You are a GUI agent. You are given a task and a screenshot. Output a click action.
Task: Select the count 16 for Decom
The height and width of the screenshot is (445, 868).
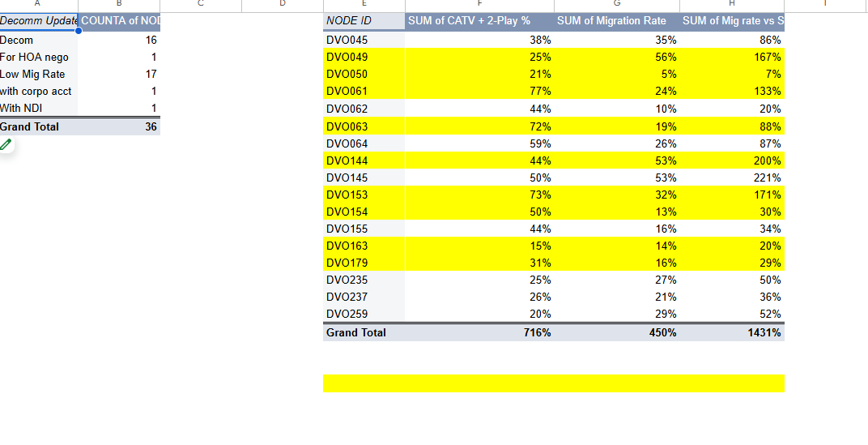tap(119, 40)
